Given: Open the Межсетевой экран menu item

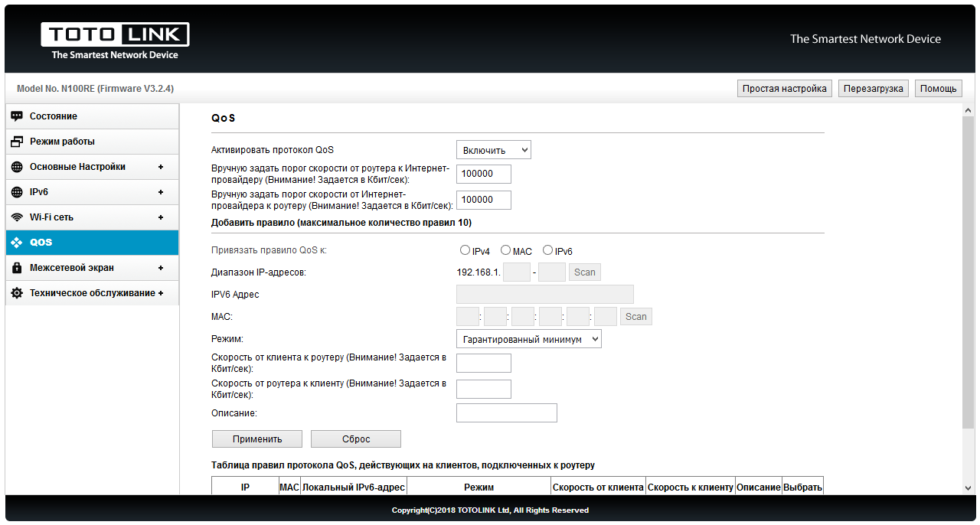Looking at the screenshot, I should (x=92, y=268).
